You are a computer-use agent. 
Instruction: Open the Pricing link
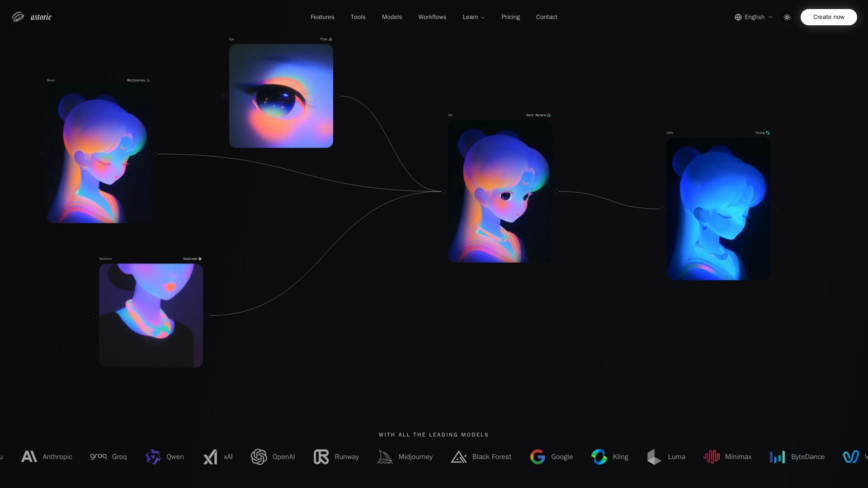click(x=510, y=17)
